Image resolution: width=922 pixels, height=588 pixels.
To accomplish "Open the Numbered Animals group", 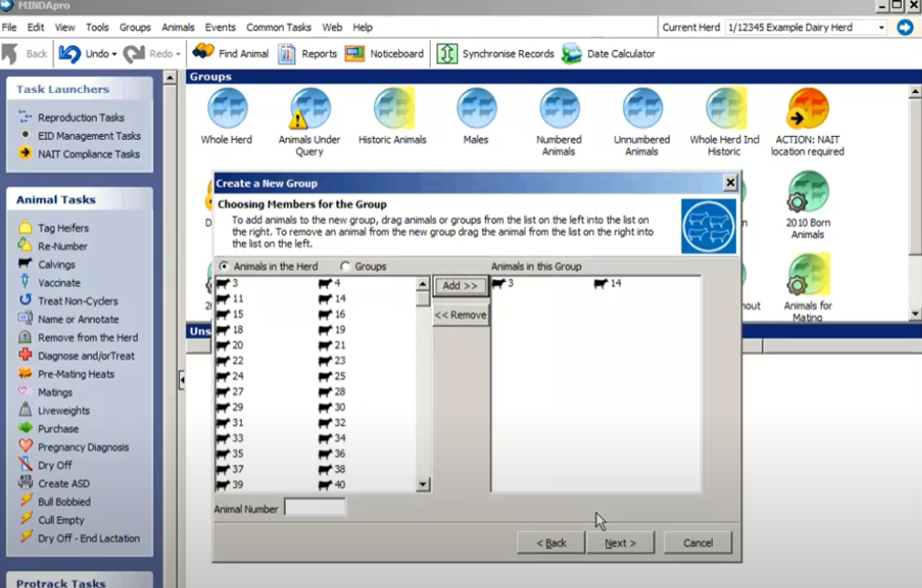I will click(560, 109).
